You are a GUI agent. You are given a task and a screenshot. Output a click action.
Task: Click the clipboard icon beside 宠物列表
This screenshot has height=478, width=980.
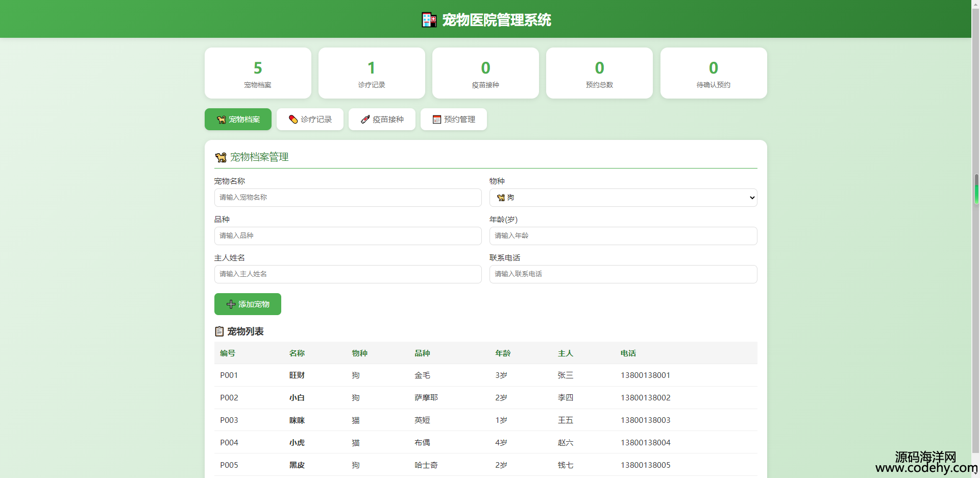tap(219, 331)
